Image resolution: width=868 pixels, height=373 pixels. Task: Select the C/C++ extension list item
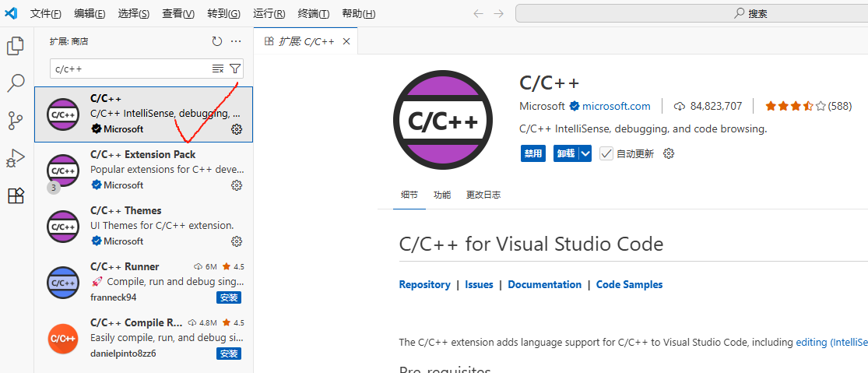point(144,114)
